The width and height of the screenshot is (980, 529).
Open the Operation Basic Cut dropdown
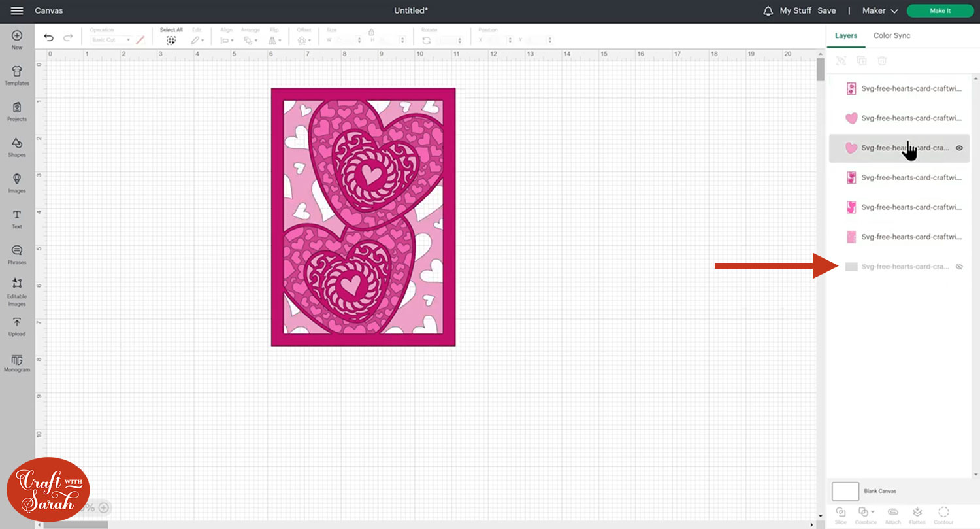110,40
